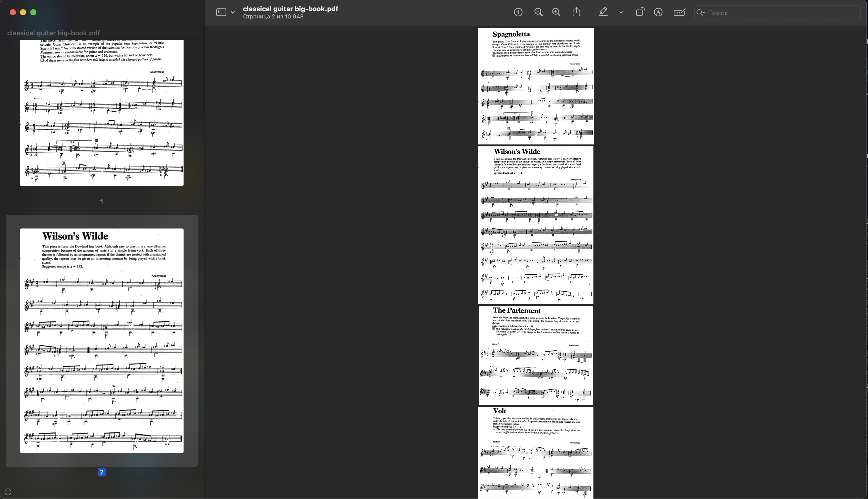The width and height of the screenshot is (868, 499).
Task: Click page number 1 label in sidebar
Action: 102,202
